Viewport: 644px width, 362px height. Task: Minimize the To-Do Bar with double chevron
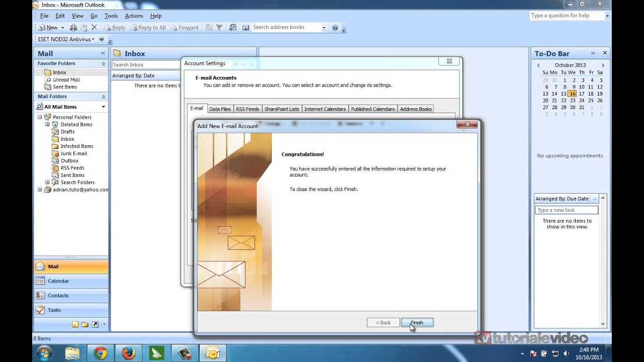tap(593, 53)
